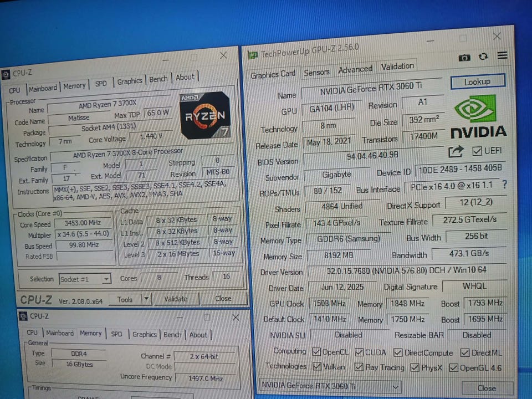
Task: Click the GPU-Z Lookup button
Action: click(x=477, y=81)
